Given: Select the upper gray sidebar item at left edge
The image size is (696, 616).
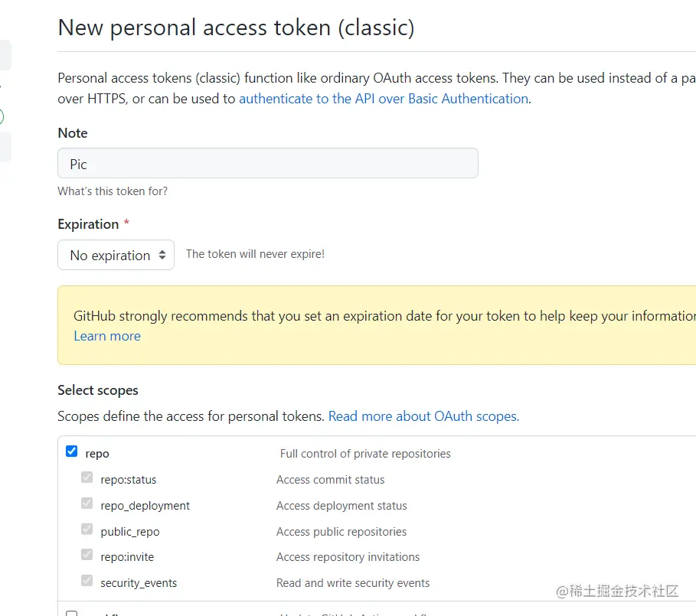Looking at the screenshot, I should 5,56.
